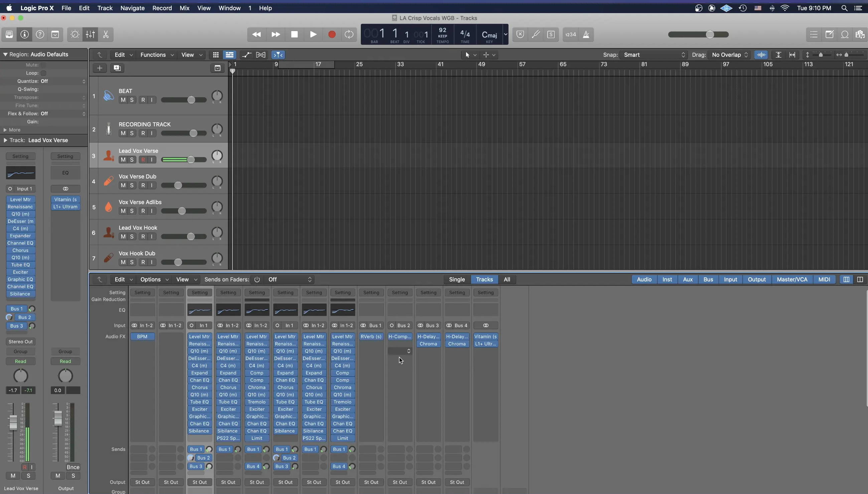Open the Track menu in the menu bar
The height and width of the screenshot is (494, 868).
[x=105, y=8]
